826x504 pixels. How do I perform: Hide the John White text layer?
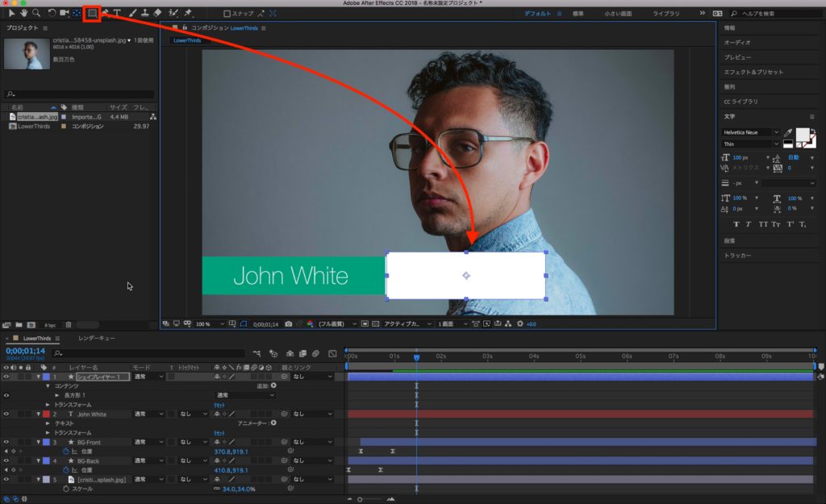[x=6, y=414]
